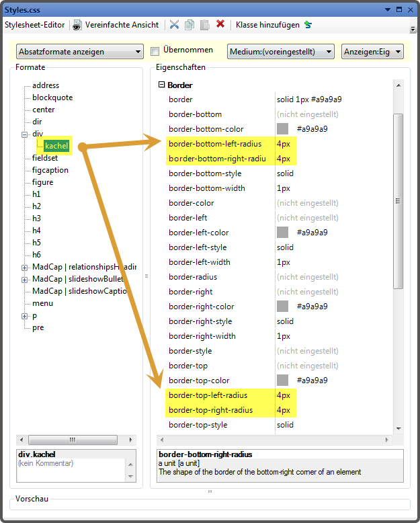Open the Absatzformate anzeigen dropdown

pyautogui.click(x=79, y=52)
